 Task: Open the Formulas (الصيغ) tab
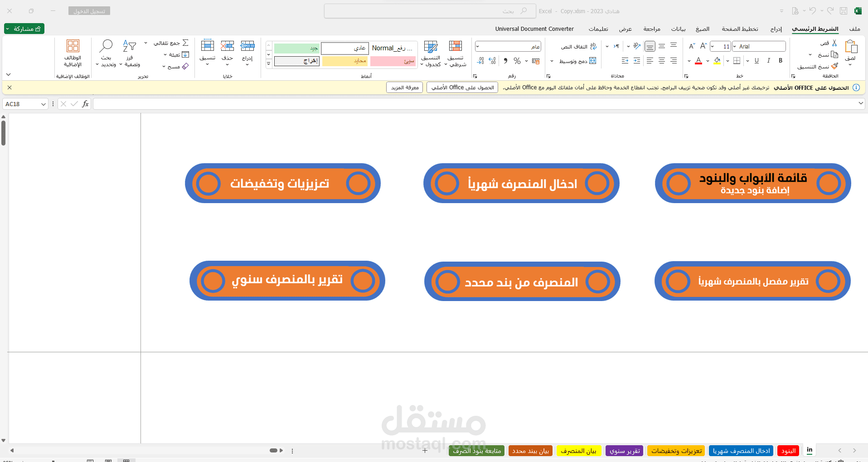[x=703, y=29]
